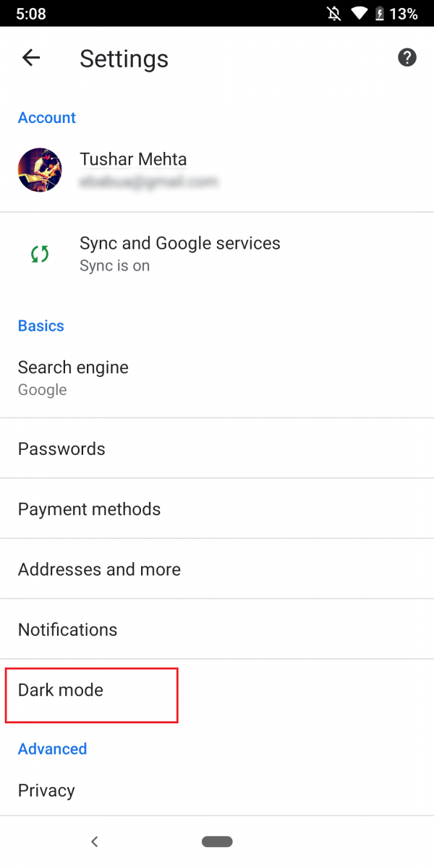Open the Notifications settings entry
434x868 pixels.
[x=67, y=629]
